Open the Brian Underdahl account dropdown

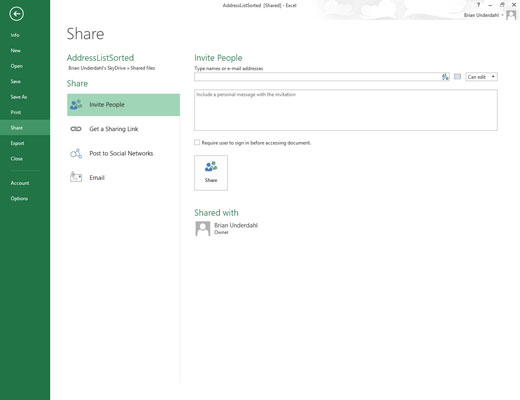point(484,15)
